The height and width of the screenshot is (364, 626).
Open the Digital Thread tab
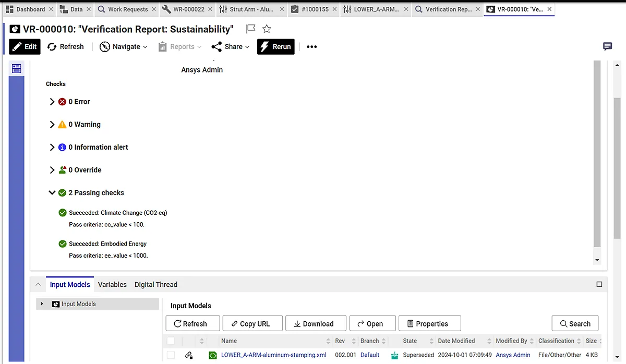155,284
